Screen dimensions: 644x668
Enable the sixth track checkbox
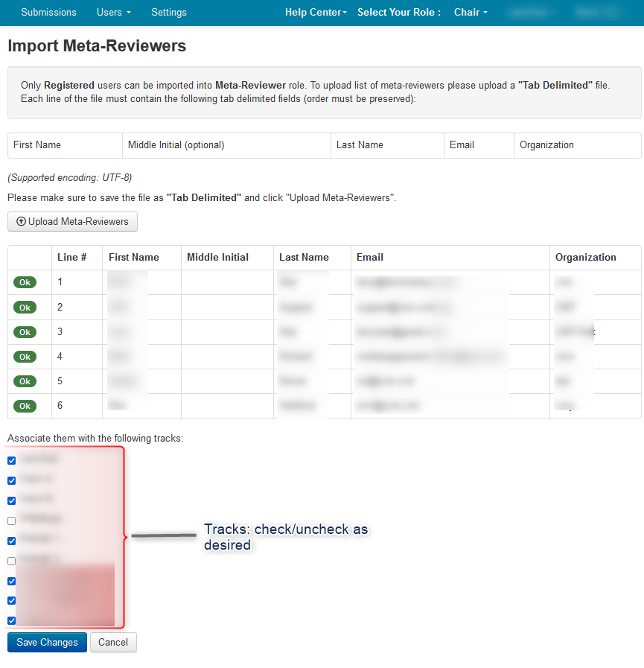pyautogui.click(x=11, y=561)
